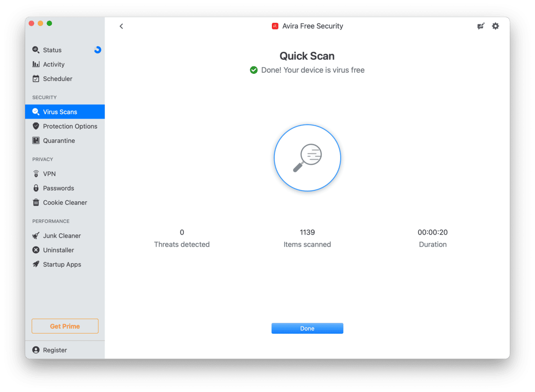Click the SECURITY section header
The image size is (535, 392).
(x=44, y=98)
